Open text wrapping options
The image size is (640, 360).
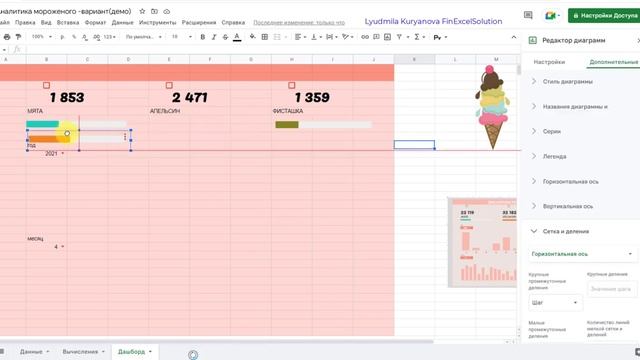pyautogui.click(x=331, y=37)
